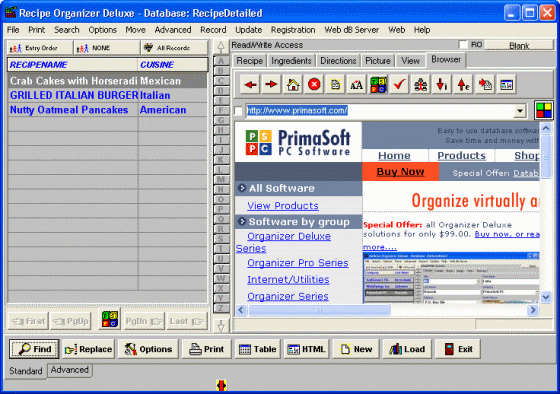Open the URL address dropdown arrow
The width and height of the screenshot is (560, 394).
click(520, 111)
